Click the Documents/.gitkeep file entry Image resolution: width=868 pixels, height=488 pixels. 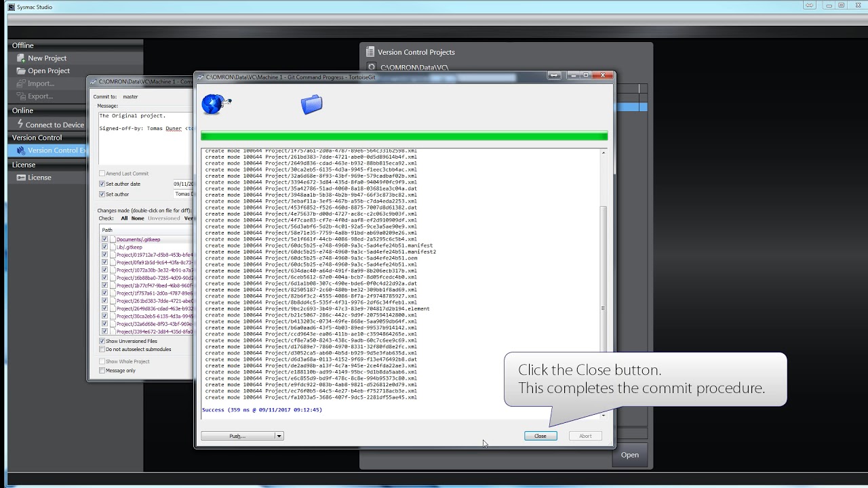pyautogui.click(x=138, y=239)
